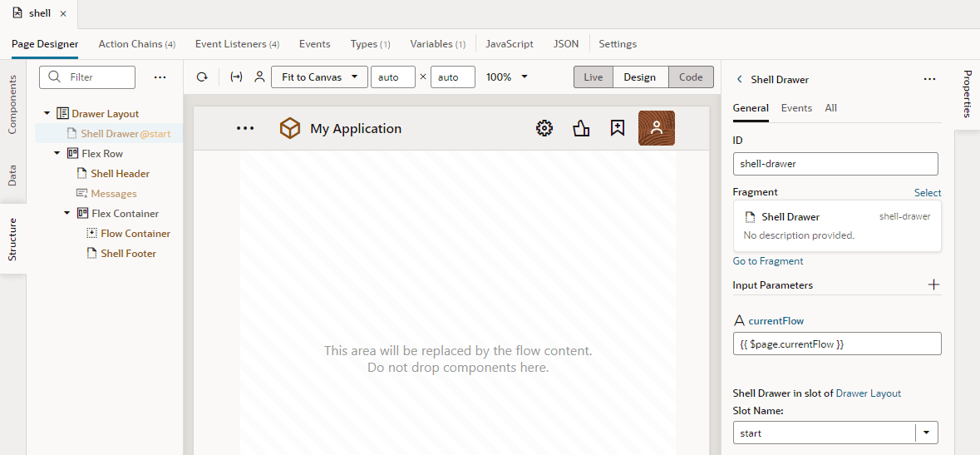Screen dimensions: 980x455
Task: Click the Go to Fragment link
Action: tap(768, 261)
